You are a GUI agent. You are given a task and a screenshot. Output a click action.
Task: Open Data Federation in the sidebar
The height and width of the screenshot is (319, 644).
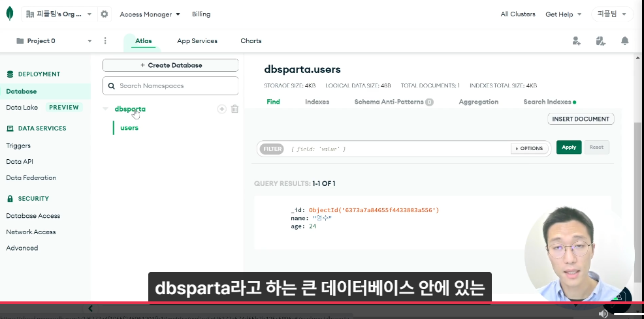click(x=31, y=177)
